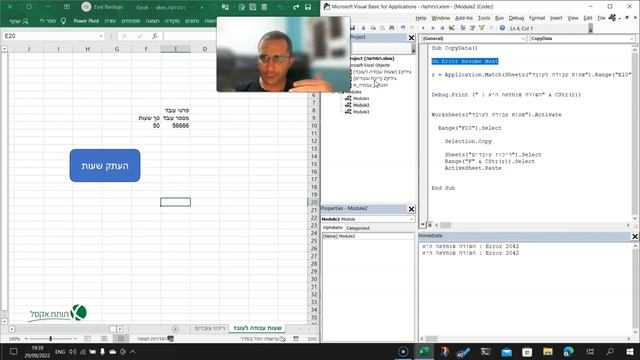Open the Mail app on taskbar
This screenshot has height=360, width=640.
[507, 352]
